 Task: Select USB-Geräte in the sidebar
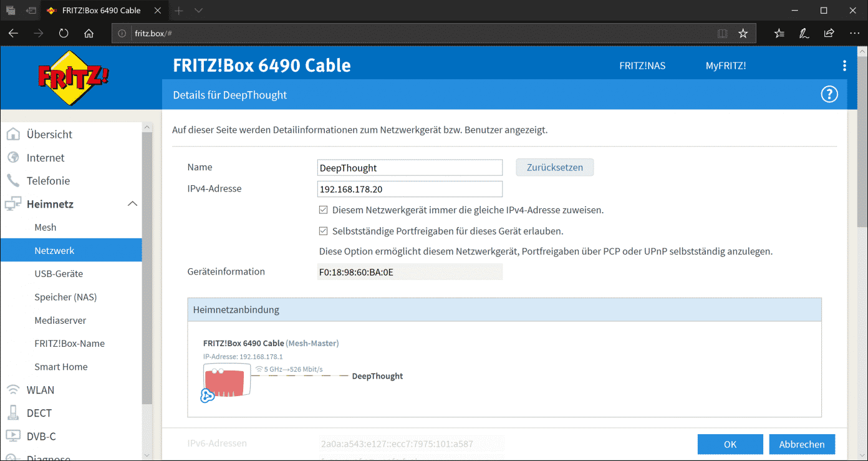tap(59, 274)
